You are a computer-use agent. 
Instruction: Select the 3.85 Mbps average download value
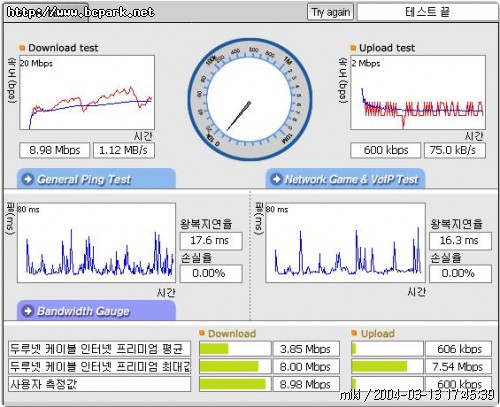pyautogui.click(x=306, y=349)
